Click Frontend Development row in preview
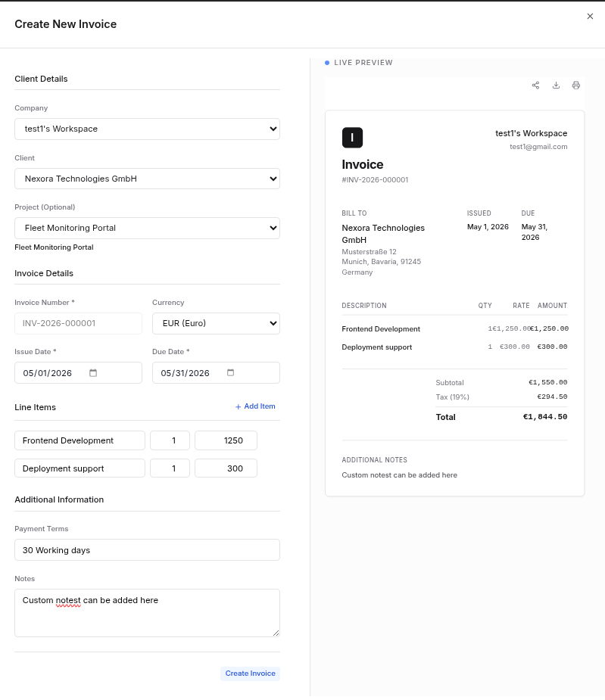Screen dimensions: 605x700 [x=454, y=329]
